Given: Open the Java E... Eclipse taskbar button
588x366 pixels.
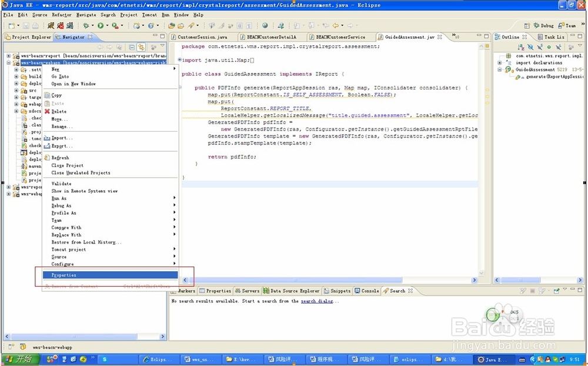Looking at the screenshot, I should coord(492,360).
